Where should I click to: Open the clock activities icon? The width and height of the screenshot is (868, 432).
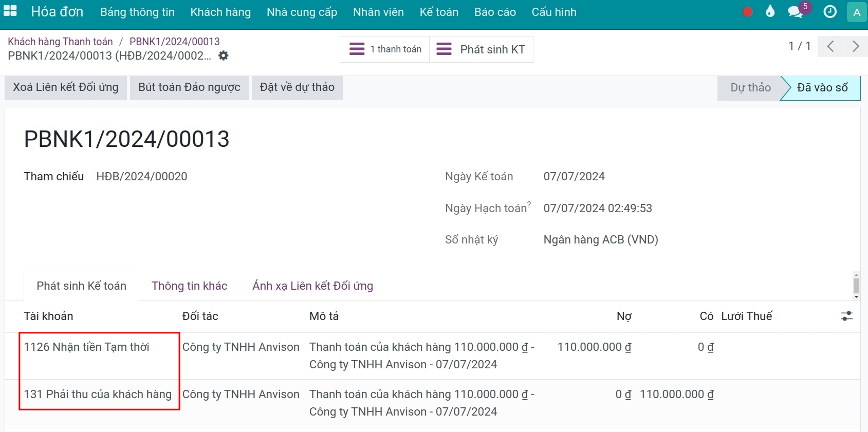coord(830,12)
